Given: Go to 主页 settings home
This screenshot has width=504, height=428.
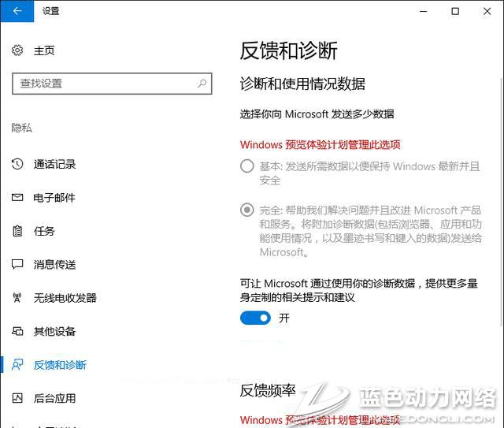Looking at the screenshot, I should 44,50.
